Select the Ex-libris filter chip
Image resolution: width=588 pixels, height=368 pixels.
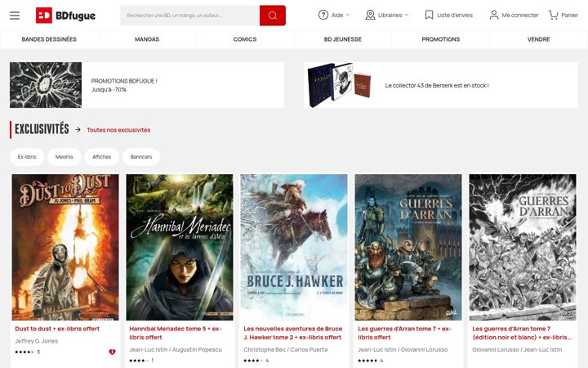pyautogui.click(x=27, y=157)
